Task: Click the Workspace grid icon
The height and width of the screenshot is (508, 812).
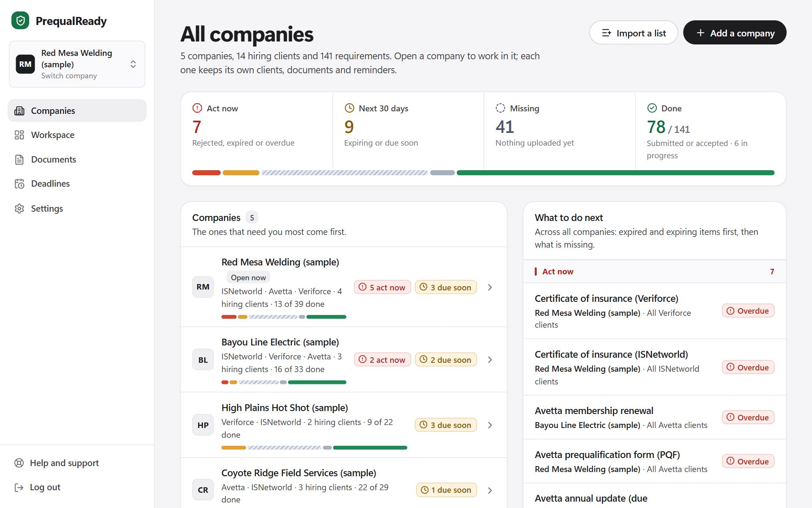Action: coord(19,135)
